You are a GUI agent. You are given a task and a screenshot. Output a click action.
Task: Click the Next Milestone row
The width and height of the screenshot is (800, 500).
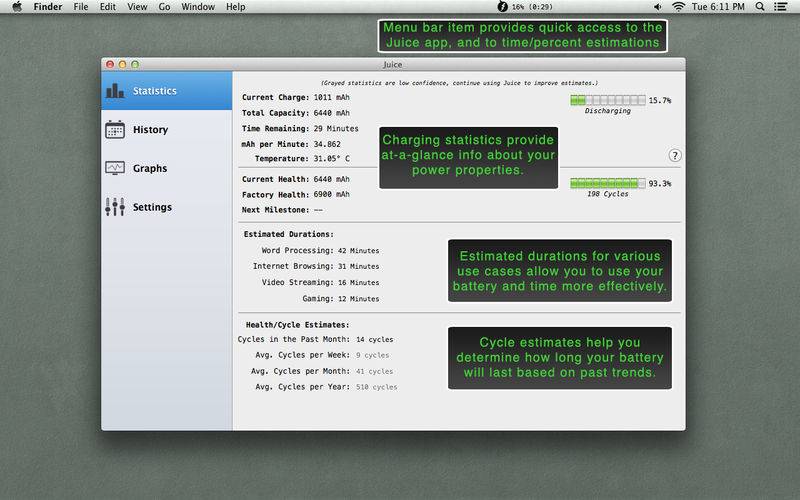point(282,210)
